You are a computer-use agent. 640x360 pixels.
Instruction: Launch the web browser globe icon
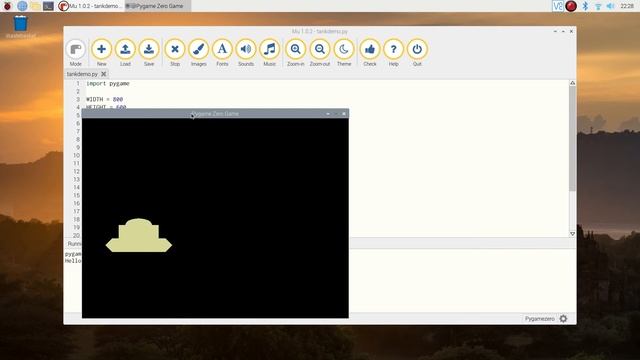click(x=22, y=6)
